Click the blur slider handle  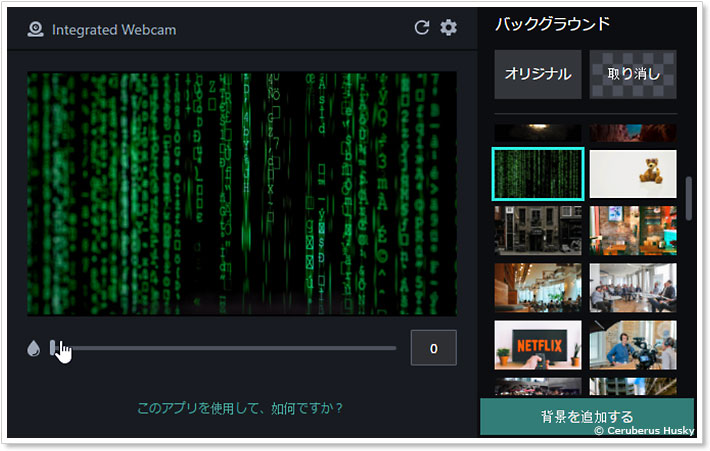[53, 348]
